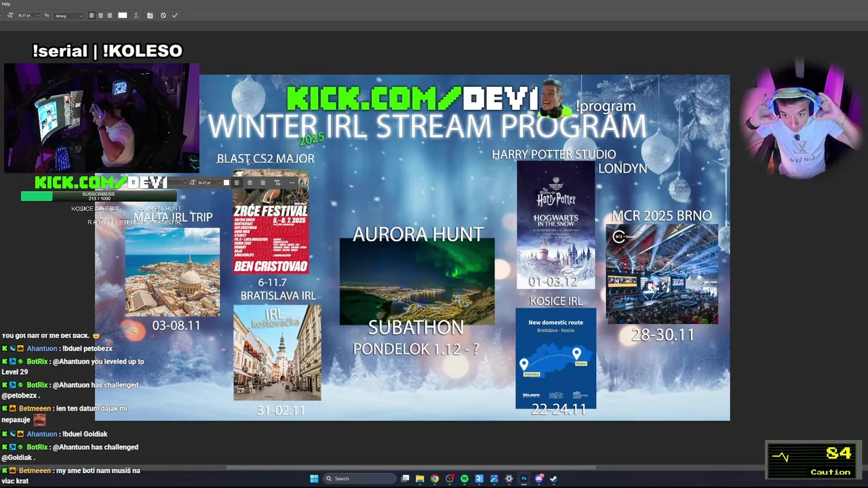Click text options icon in floating bar
The height and width of the screenshot is (488, 868).
(x=277, y=182)
